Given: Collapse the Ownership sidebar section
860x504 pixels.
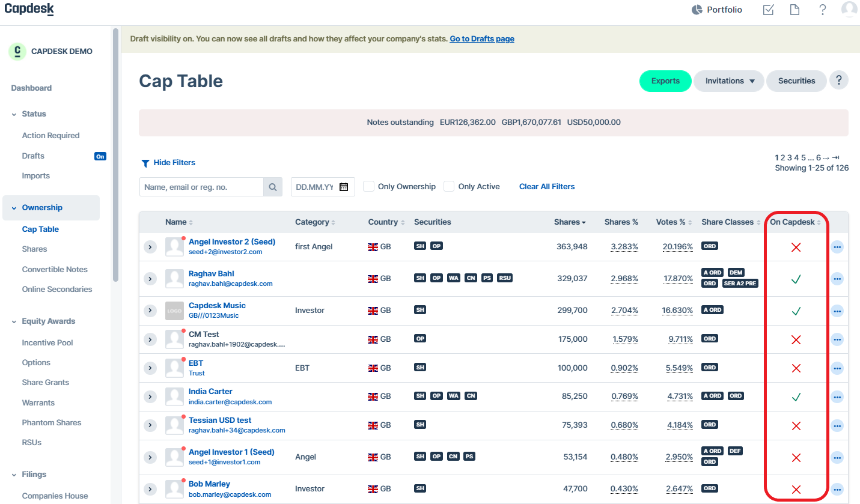Looking at the screenshot, I should (14, 208).
